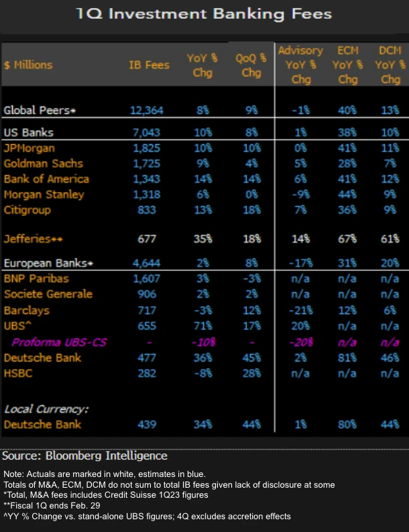Click Deutsche Bank ECM value 81%
This screenshot has width=409, height=532.
(x=347, y=358)
